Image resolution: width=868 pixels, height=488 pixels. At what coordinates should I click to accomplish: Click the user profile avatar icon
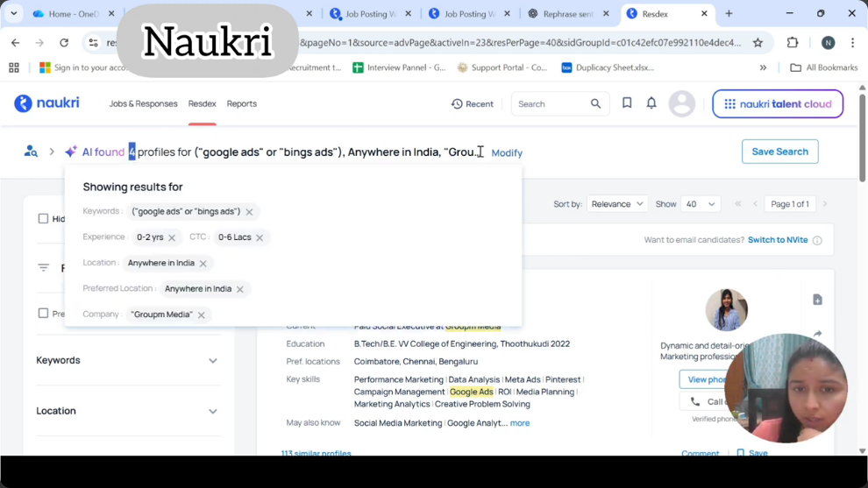coord(681,103)
